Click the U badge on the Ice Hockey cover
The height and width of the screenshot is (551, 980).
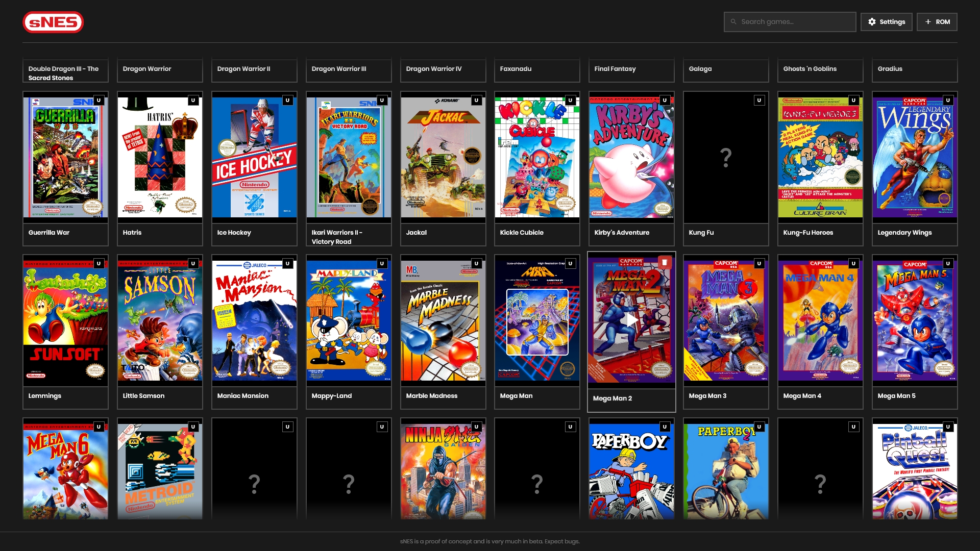pos(287,101)
